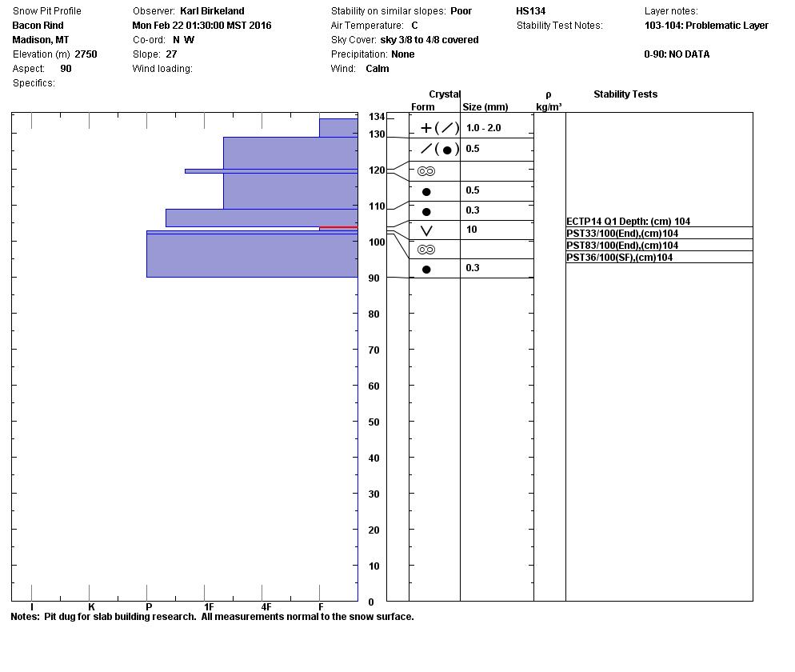Click the depth axis label '0'
The width and height of the screenshot is (795, 672).
371,602
